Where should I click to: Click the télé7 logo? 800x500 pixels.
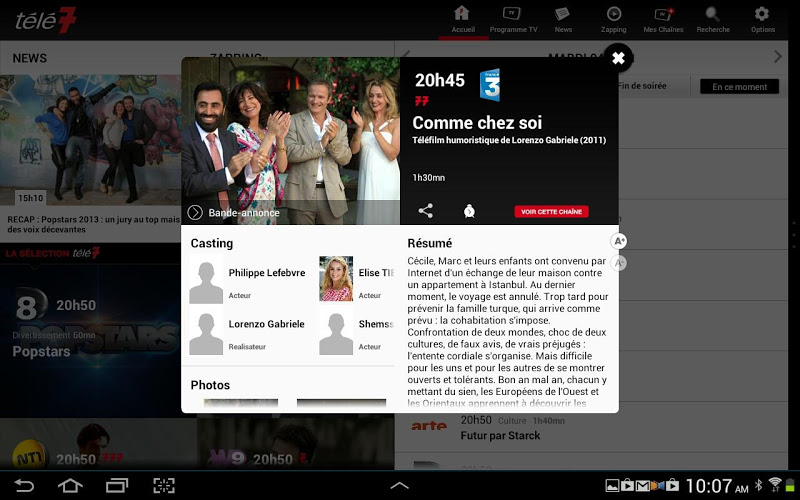coord(46,20)
